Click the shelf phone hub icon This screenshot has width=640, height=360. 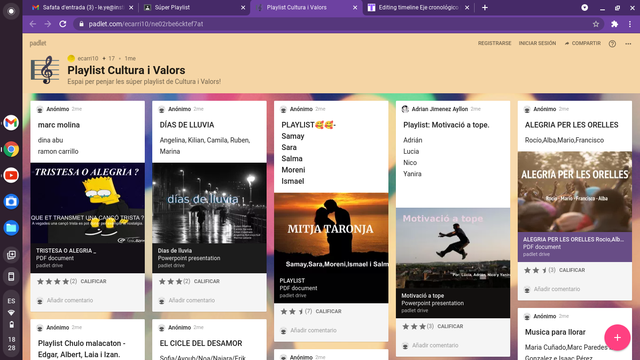[x=11, y=276]
